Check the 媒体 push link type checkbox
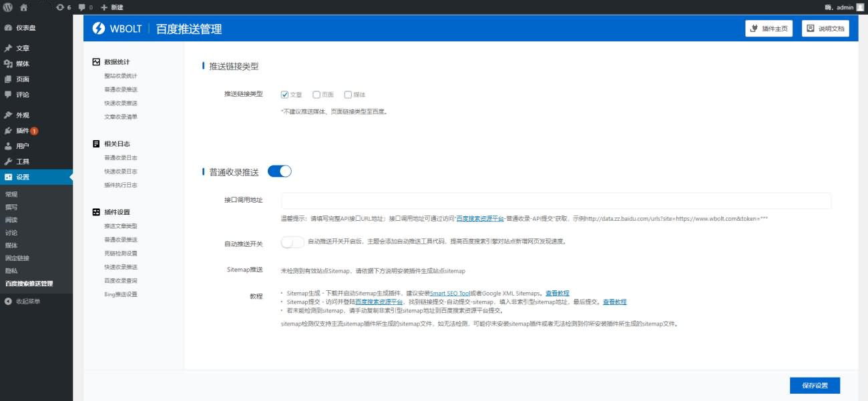 [348, 95]
